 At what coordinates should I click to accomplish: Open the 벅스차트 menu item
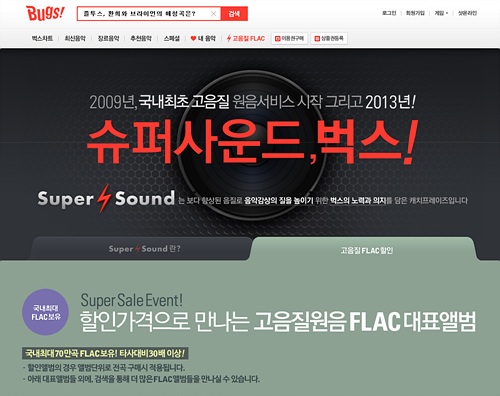point(42,39)
